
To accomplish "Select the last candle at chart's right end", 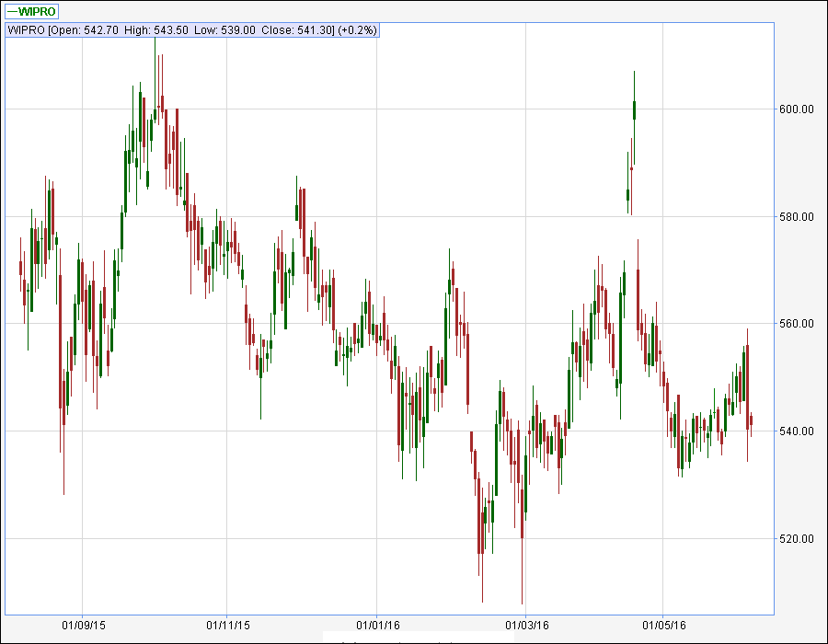I will 752,422.
